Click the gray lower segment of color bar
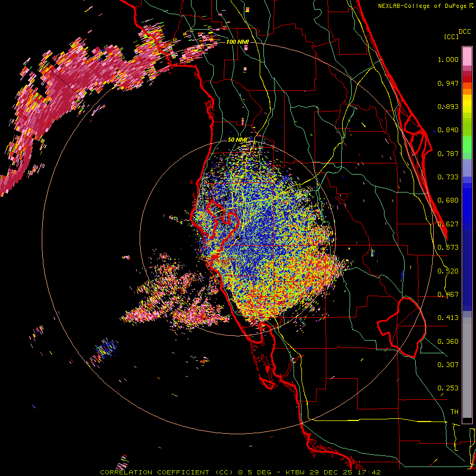Image resolution: width=476 pixels, height=476 pixels. [x=467, y=368]
